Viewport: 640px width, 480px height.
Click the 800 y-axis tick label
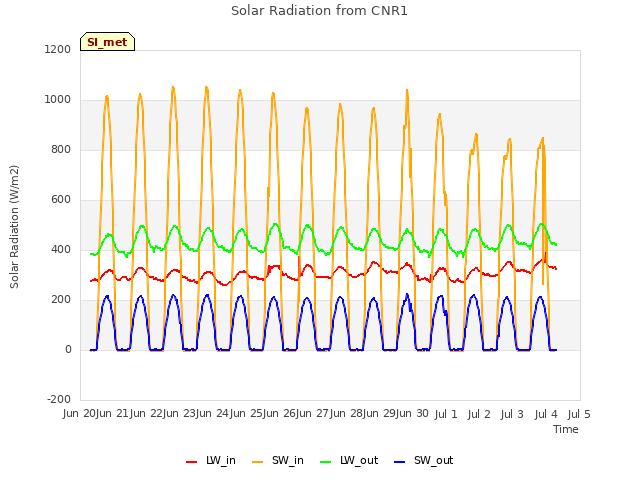61,149
